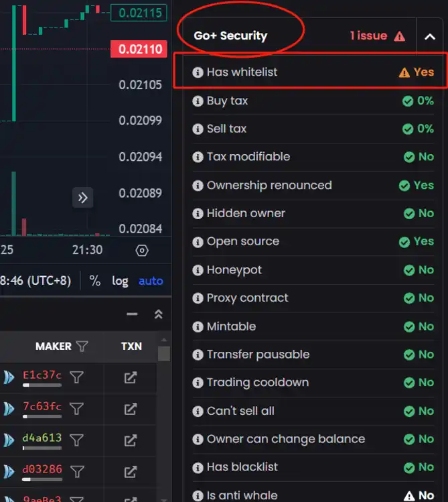Filter trades by maker d03286
Screen dimensions: 448x502
77,470
